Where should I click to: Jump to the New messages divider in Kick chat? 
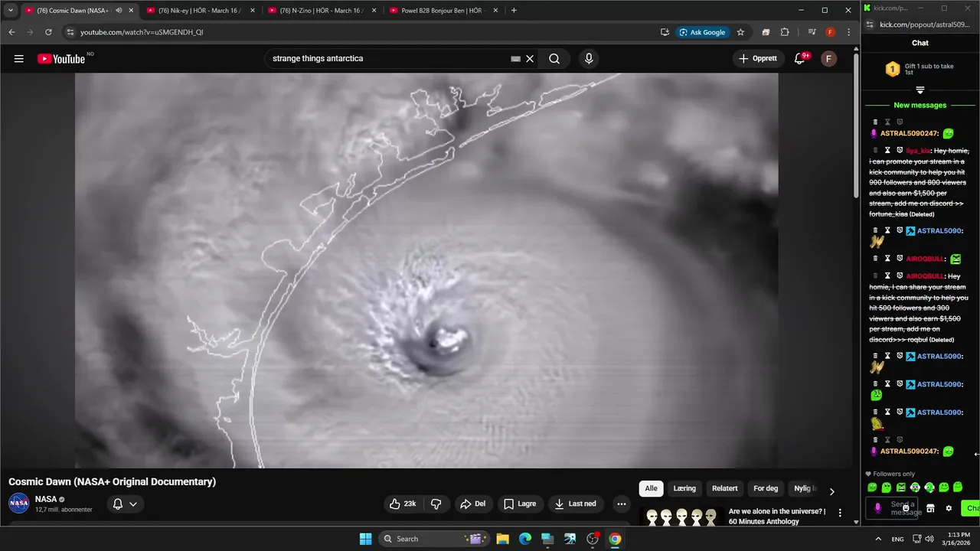pos(920,105)
